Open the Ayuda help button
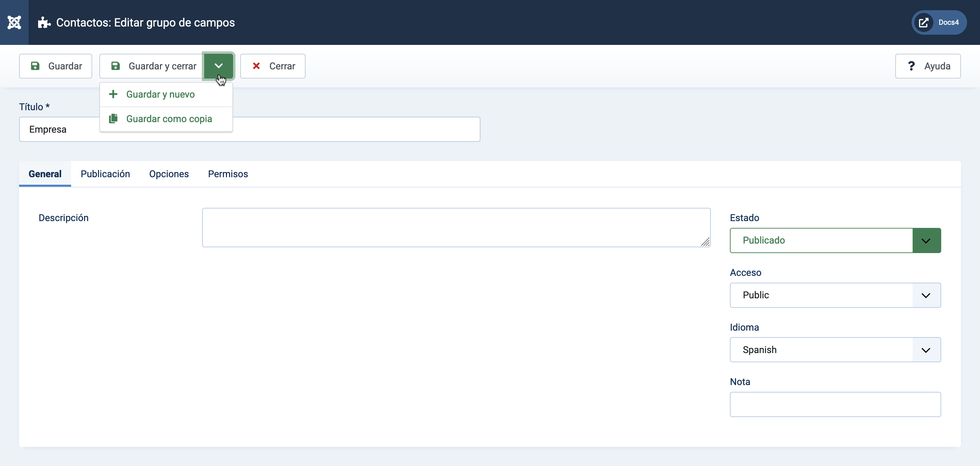 point(928,66)
